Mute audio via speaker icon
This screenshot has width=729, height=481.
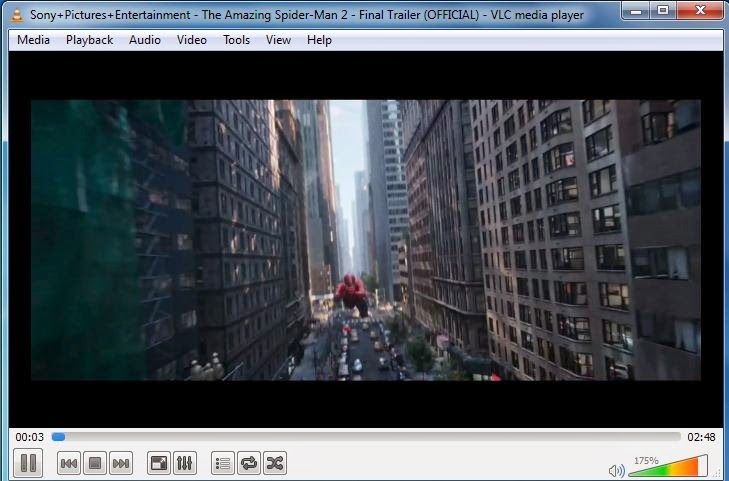coord(616,470)
